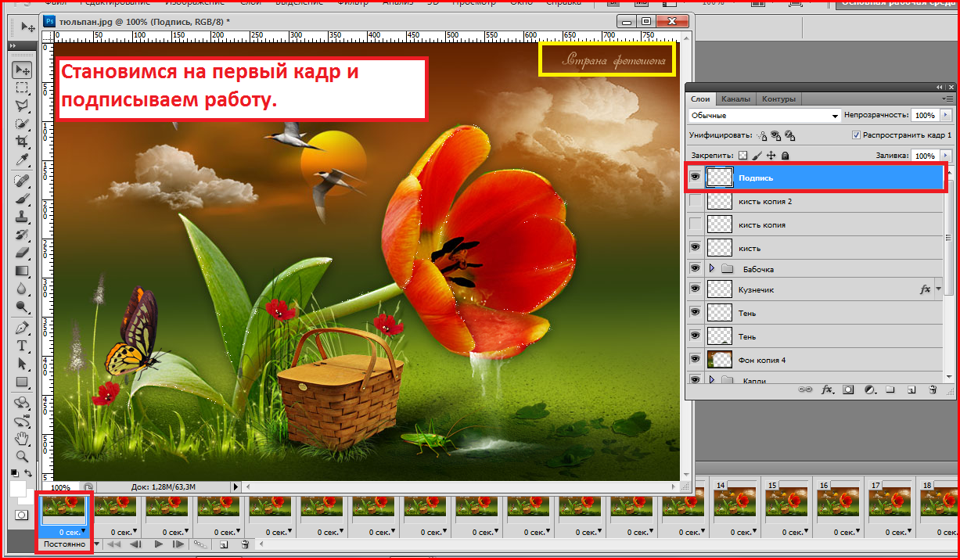Go to previous animation frame
This screenshot has height=560, width=960.
point(135,544)
